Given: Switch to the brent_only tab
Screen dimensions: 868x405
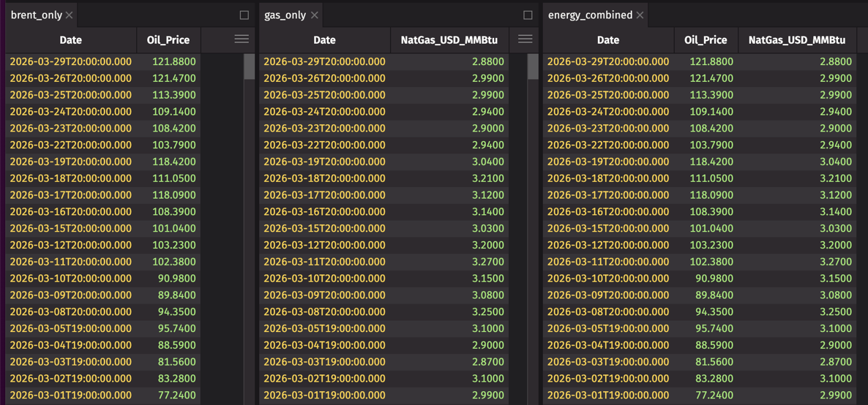Looking at the screenshot, I should (x=37, y=15).
